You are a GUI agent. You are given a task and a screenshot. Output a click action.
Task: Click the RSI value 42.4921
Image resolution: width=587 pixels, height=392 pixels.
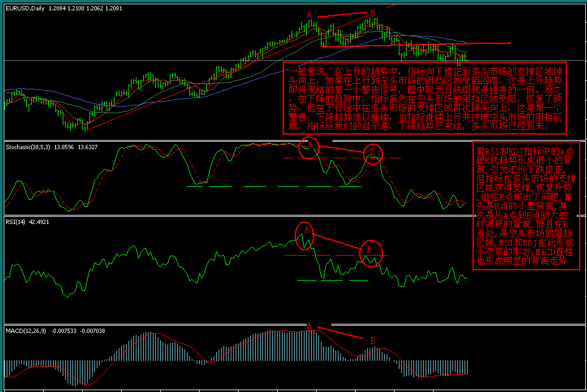pos(39,222)
